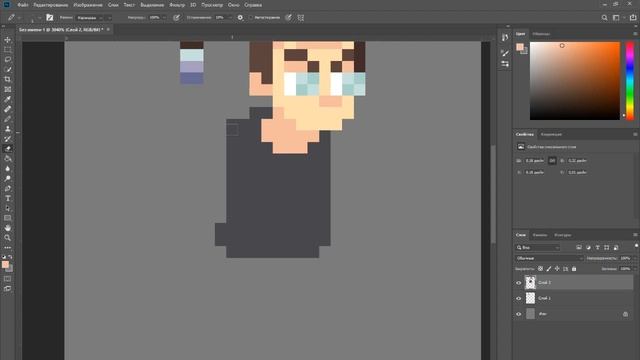Select the History Brush tool
The image size is (640, 360).
click(x=8, y=139)
